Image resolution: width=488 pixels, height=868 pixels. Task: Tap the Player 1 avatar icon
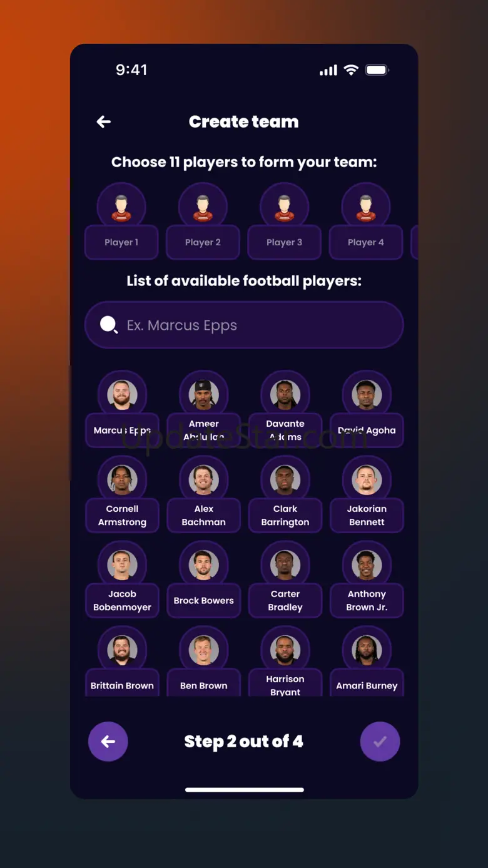(121, 208)
